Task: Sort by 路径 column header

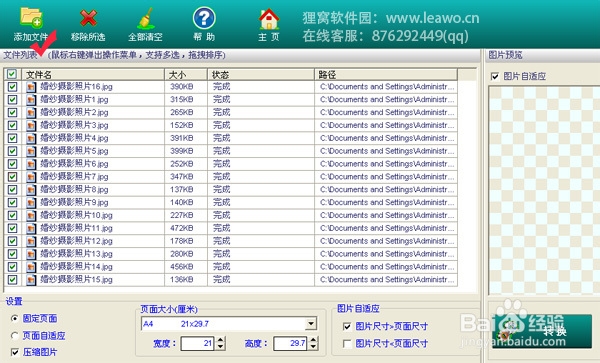Action: 386,74
